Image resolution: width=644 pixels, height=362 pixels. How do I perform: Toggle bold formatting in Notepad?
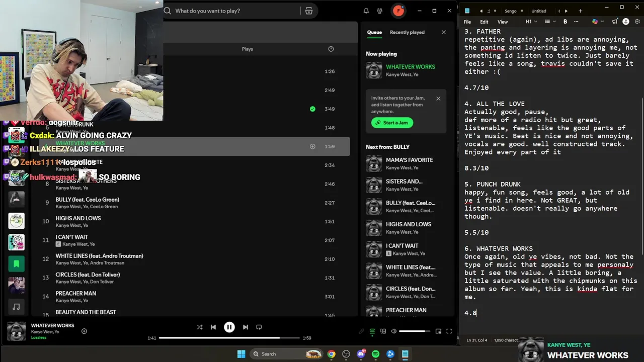coord(565,22)
